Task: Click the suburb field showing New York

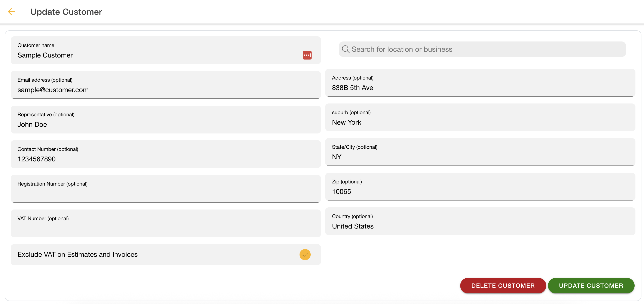Action: coord(479,122)
